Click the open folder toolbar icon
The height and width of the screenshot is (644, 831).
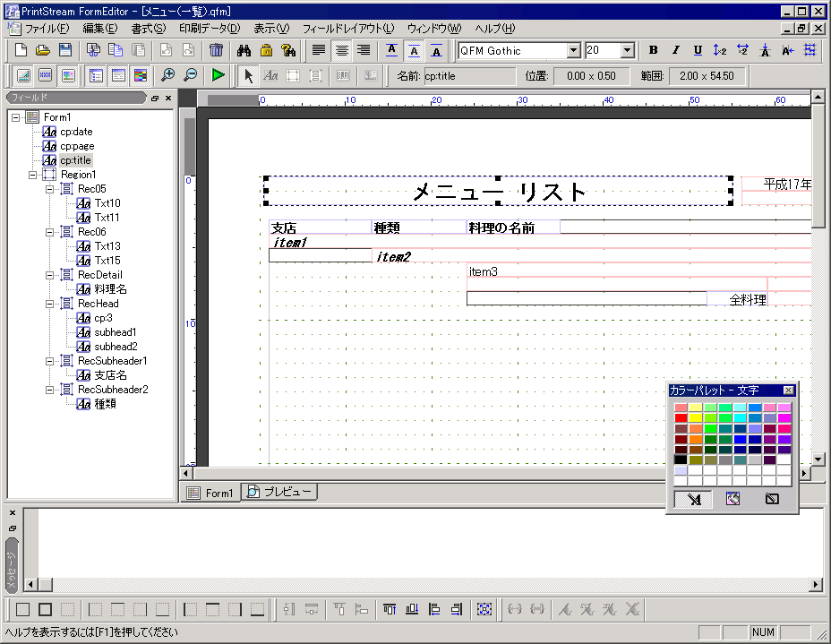pos(42,50)
